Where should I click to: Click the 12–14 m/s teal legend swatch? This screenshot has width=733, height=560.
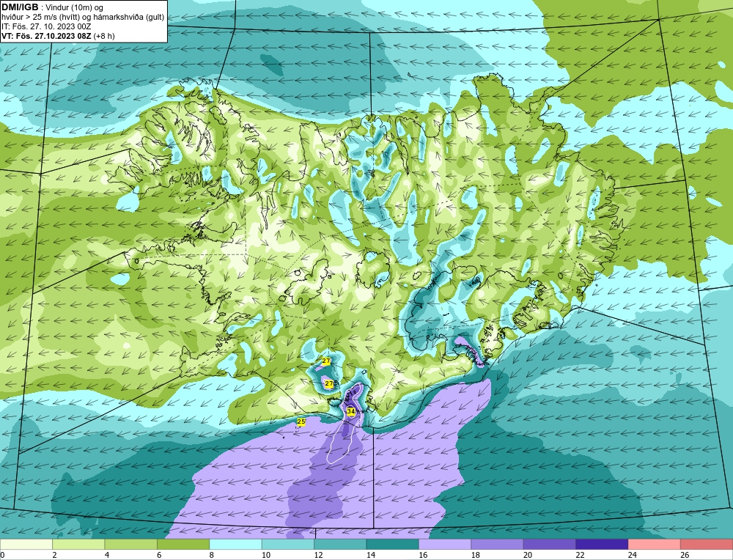pyautogui.click(x=340, y=545)
